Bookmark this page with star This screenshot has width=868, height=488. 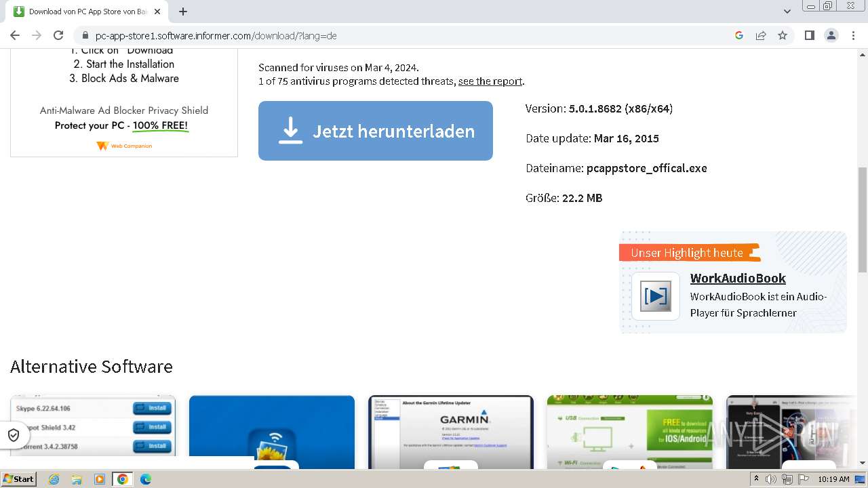click(783, 35)
